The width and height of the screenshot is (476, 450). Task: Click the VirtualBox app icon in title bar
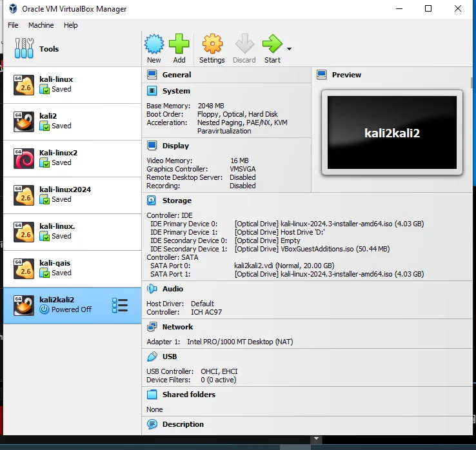click(13, 8)
